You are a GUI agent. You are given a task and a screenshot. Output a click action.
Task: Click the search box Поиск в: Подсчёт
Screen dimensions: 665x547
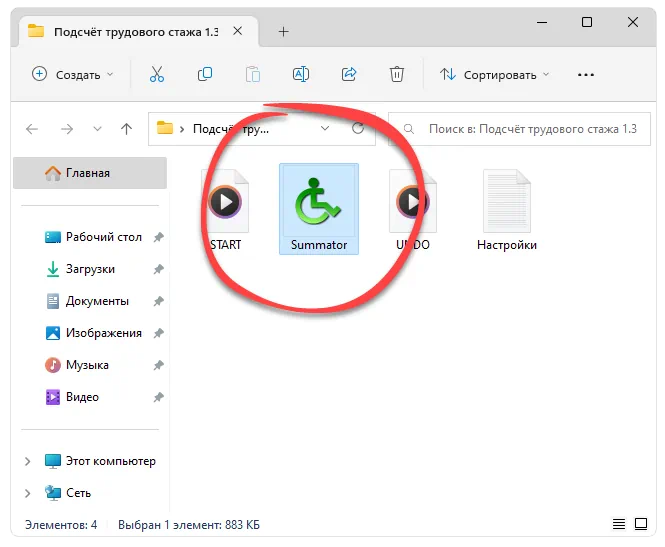tap(519, 129)
